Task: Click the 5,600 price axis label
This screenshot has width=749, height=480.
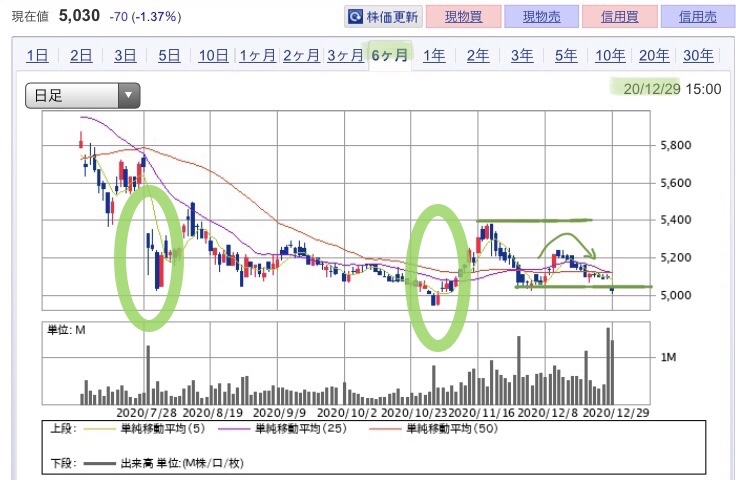Action: tap(675, 183)
